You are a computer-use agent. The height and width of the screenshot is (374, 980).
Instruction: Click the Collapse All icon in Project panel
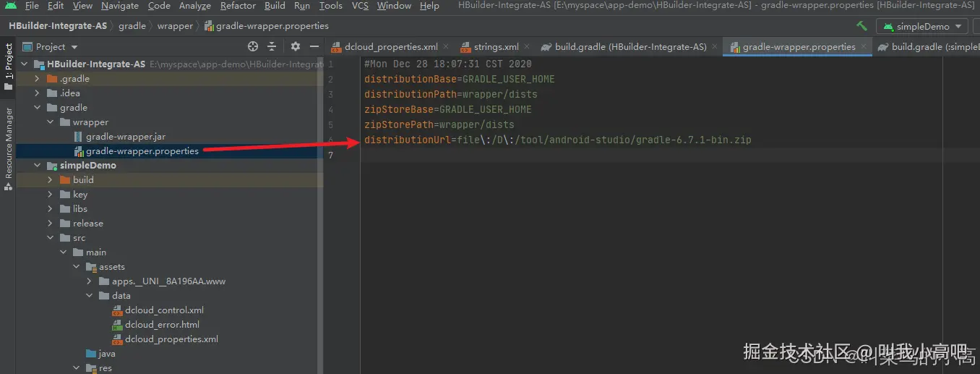272,46
